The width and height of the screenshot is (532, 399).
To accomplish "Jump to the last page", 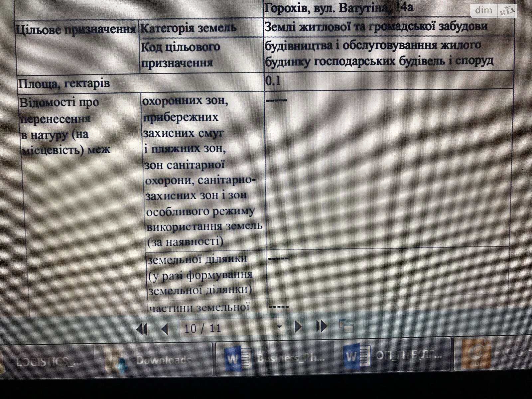I will [x=322, y=327].
